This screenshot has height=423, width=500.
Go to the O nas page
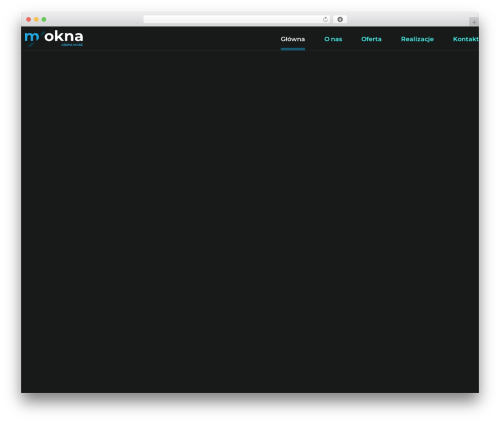click(333, 39)
